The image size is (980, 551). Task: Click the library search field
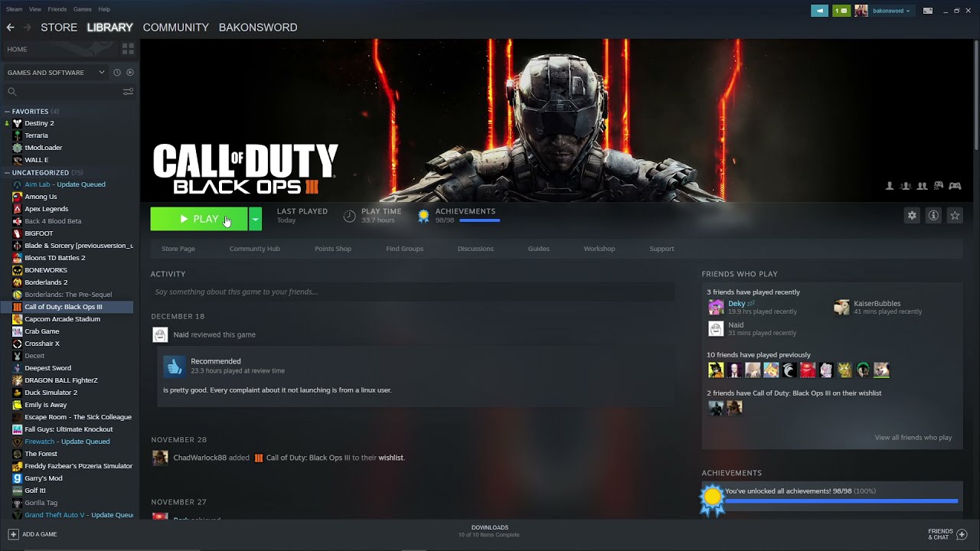click(x=69, y=92)
